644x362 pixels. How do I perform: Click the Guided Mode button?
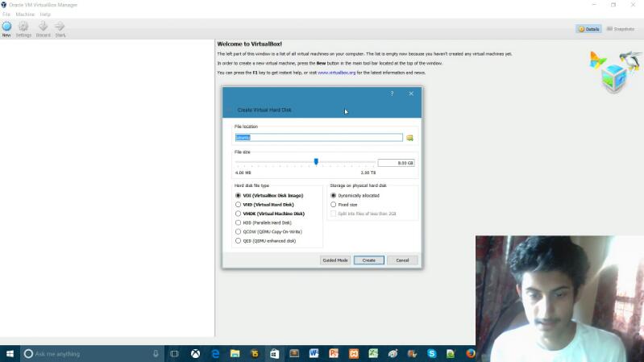(x=335, y=260)
